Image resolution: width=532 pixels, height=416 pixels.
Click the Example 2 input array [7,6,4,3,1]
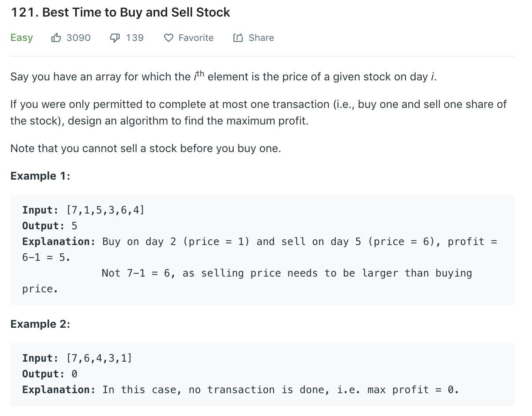(x=99, y=358)
